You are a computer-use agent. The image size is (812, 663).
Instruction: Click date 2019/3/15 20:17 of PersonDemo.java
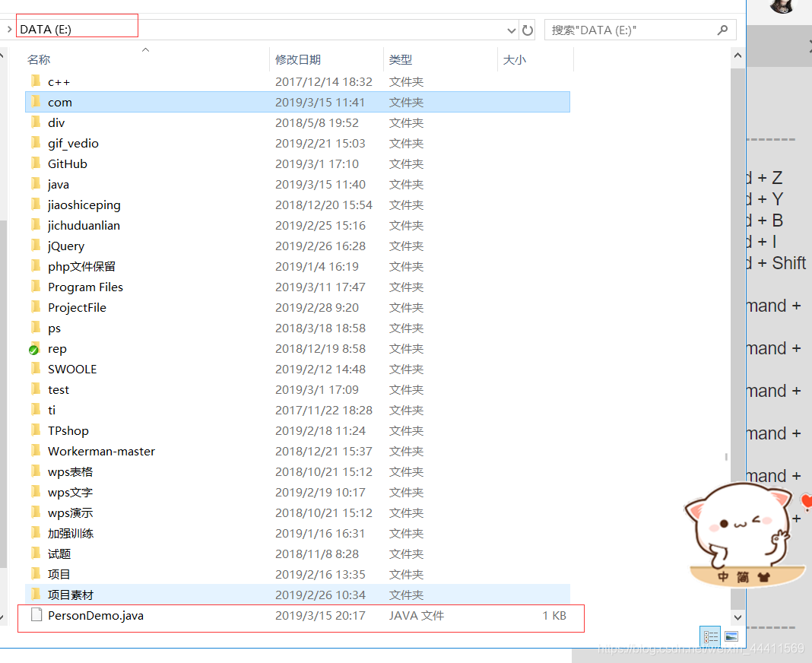[x=320, y=615]
